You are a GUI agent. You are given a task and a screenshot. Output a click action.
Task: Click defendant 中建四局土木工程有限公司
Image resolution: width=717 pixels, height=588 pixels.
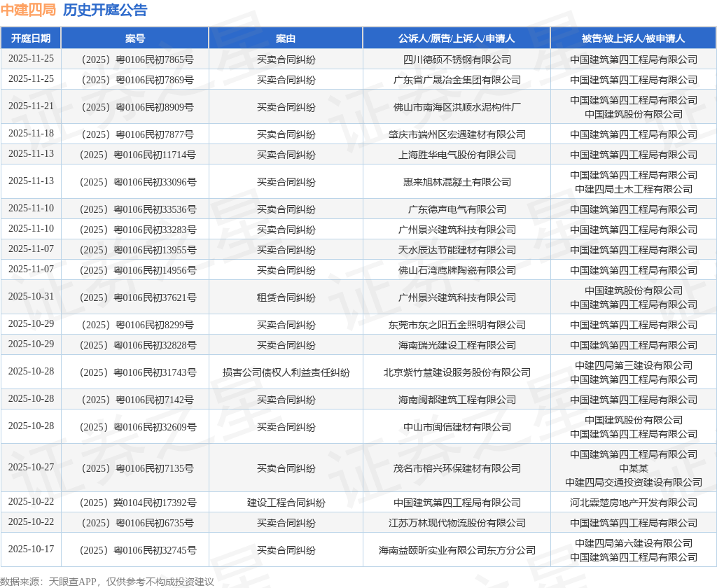[633, 189]
